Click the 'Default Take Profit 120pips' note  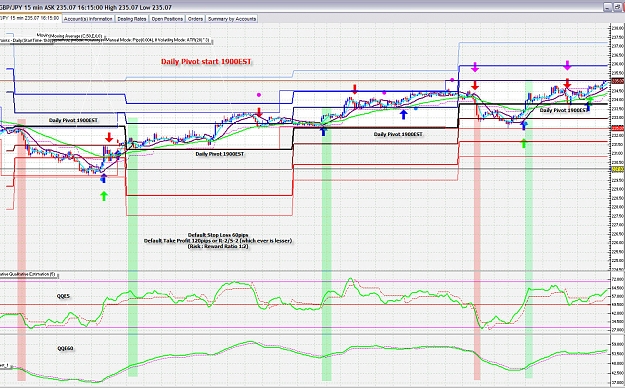[x=218, y=241]
